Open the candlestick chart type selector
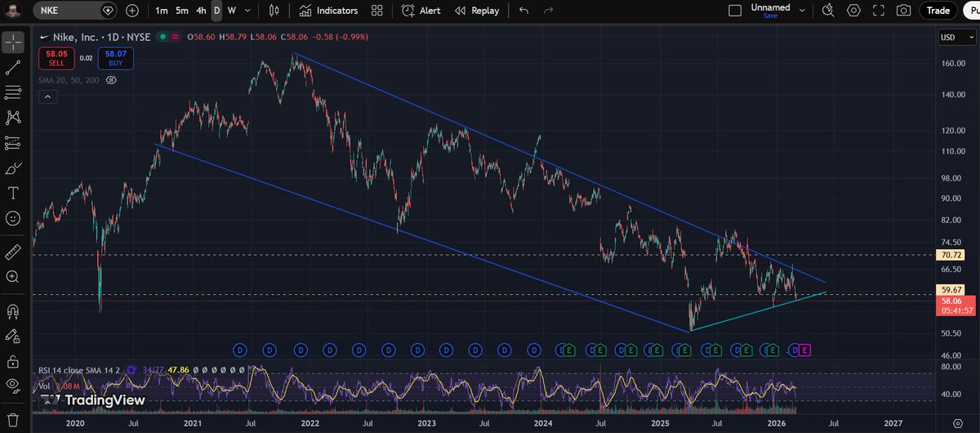 click(274, 11)
